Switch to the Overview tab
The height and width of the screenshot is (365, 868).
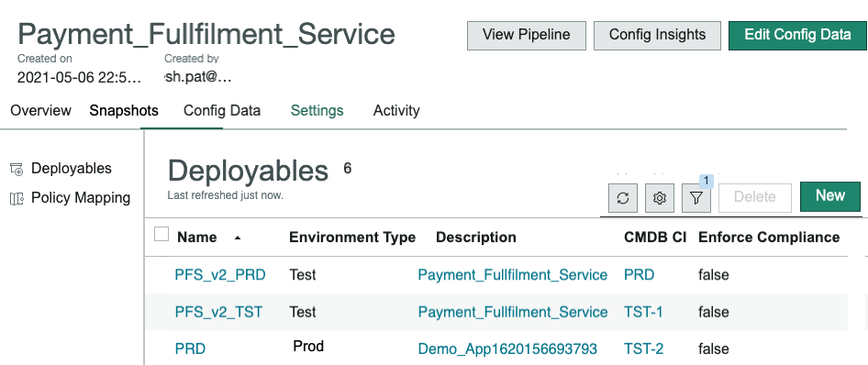(x=41, y=111)
